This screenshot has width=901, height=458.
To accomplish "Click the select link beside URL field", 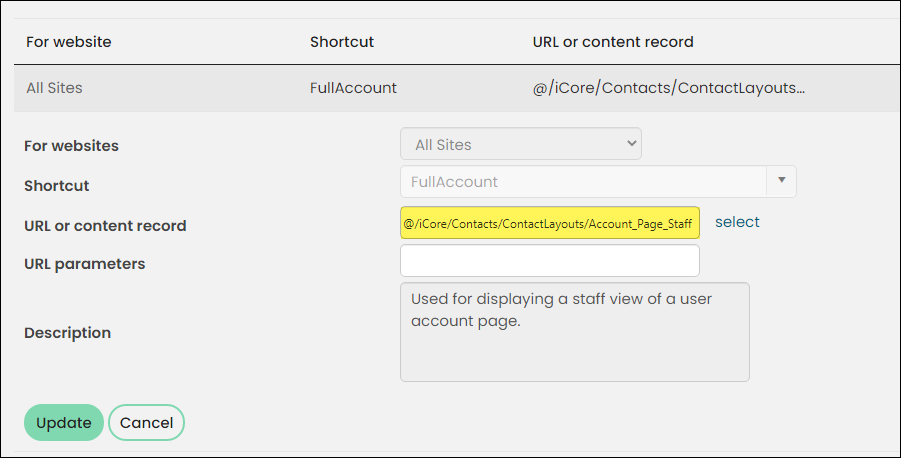I will pos(737,222).
